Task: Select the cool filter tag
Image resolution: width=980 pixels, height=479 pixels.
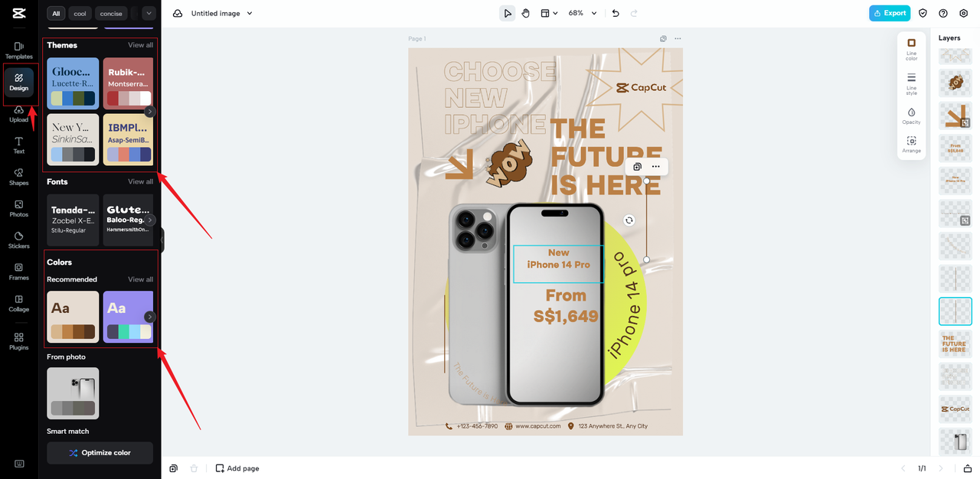Action: tap(80, 13)
